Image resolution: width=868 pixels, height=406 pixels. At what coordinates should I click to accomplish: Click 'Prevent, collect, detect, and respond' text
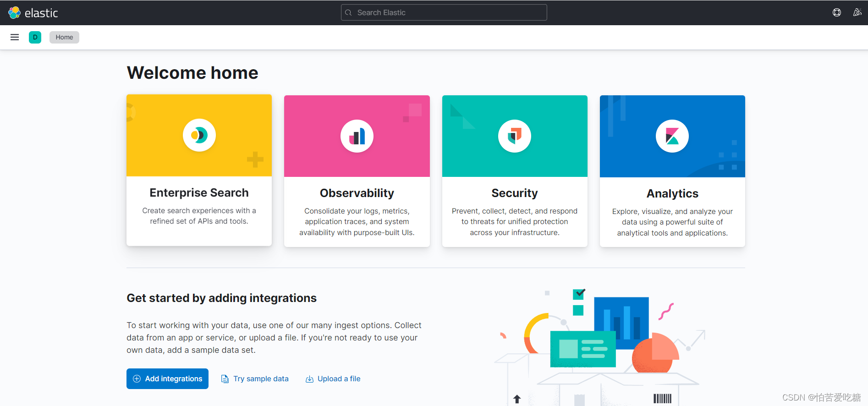(x=515, y=211)
